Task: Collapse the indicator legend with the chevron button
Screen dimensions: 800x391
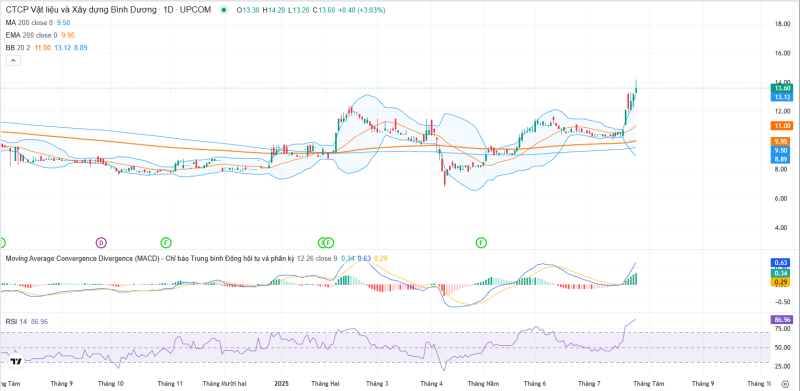Action: point(13,61)
